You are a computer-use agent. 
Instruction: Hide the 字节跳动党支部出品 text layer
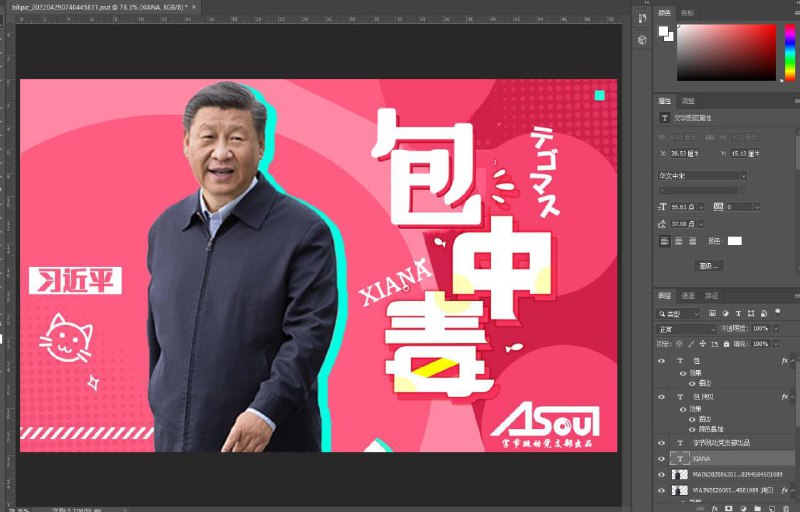662,443
